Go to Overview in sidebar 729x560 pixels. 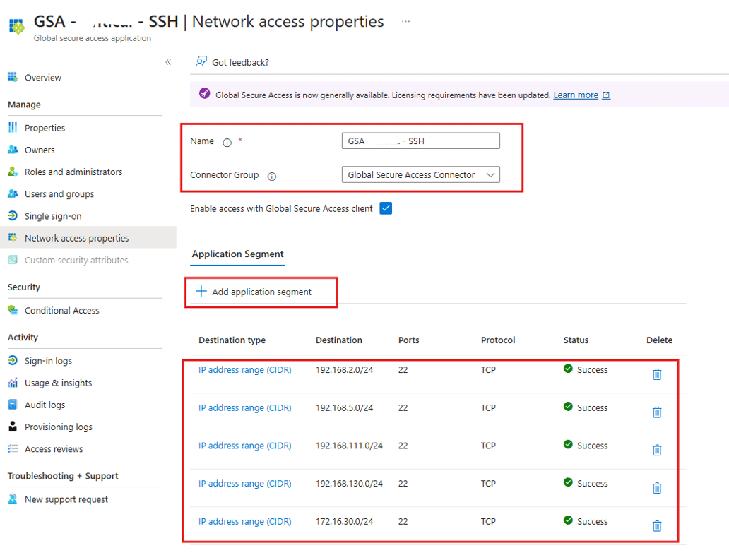point(43,78)
